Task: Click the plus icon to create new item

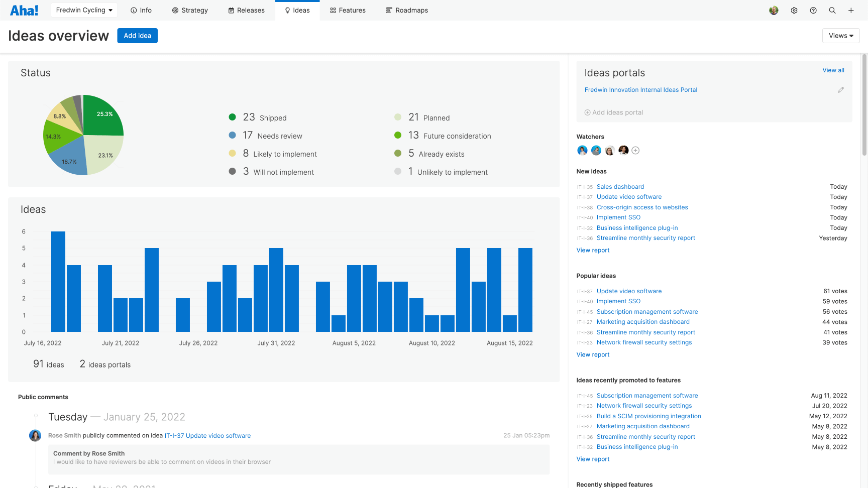Action: click(851, 10)
